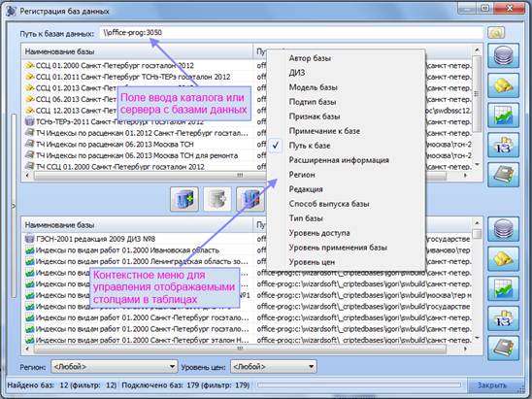Image resolution: width=532 pixels, height=399 pixels.
Task: Select row 'ТЧ ССЦ 01.2000 Санкт-Петербург госэталон 2012'
Action: [137, 167]
